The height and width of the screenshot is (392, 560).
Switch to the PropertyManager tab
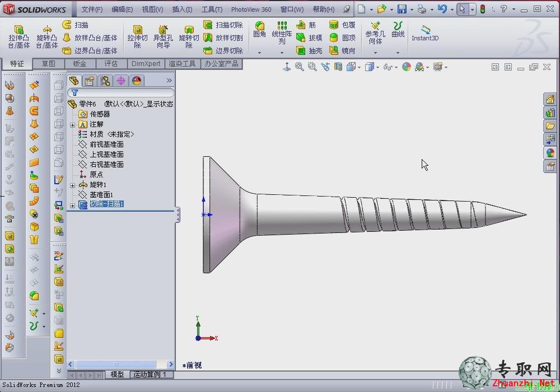click(x=89, y=81)
